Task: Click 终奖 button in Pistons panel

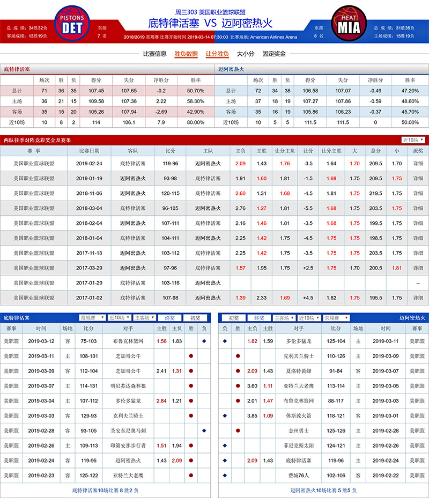Action: click(170, 318)
